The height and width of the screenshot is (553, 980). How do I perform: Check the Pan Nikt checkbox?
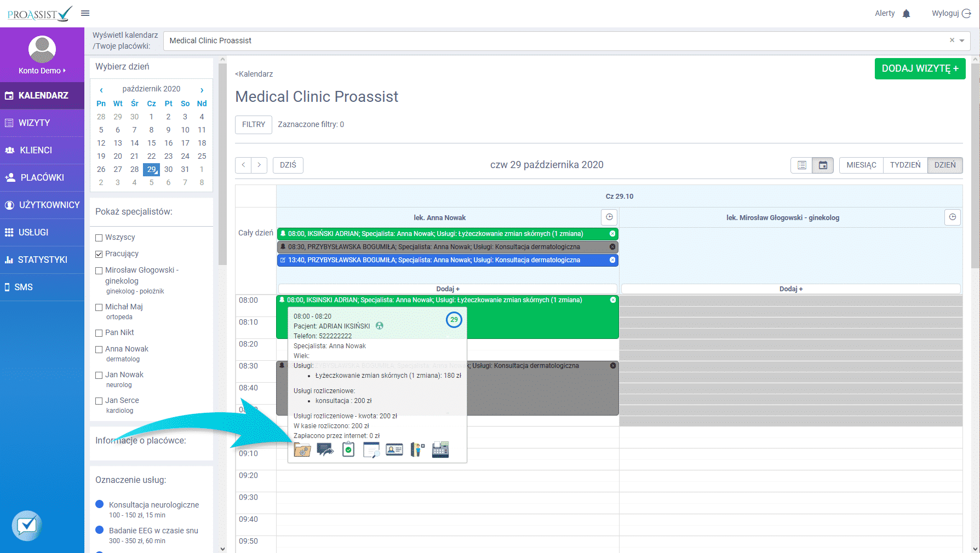(x=99, y=333)
